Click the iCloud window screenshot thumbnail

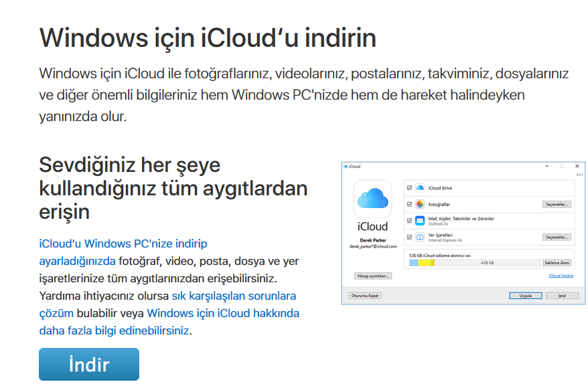(463, 233)
